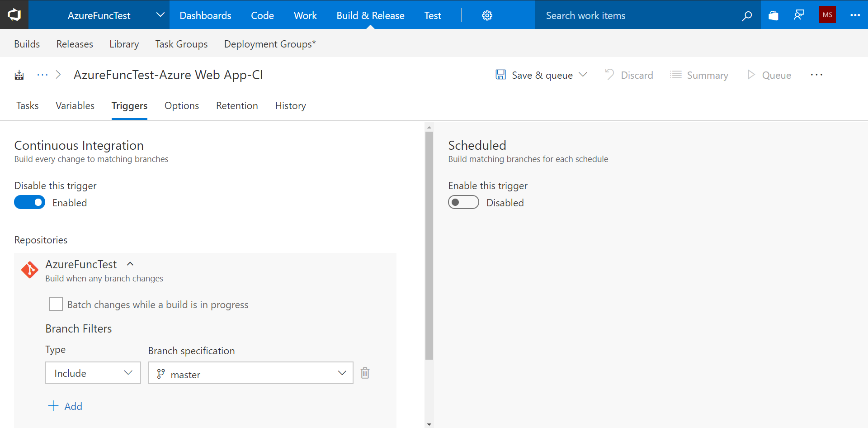Collapse the AzureFuncTest repository section
Viewport: 868px width, 428px height.
coord(130,264)
